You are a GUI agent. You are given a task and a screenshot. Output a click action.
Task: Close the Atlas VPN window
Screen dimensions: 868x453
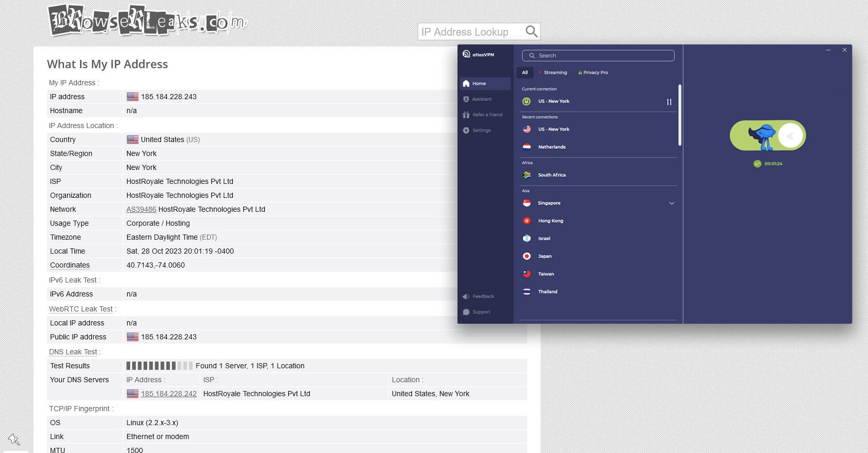[x=845, y=50]
